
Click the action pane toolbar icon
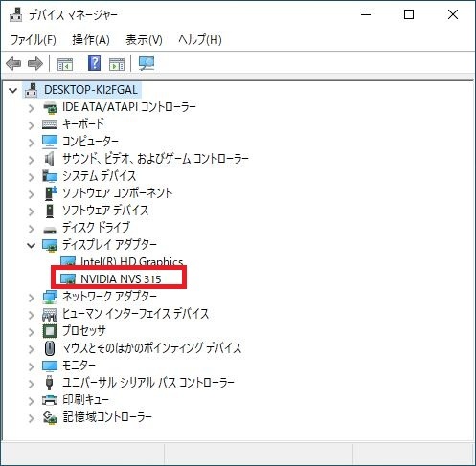117,64
